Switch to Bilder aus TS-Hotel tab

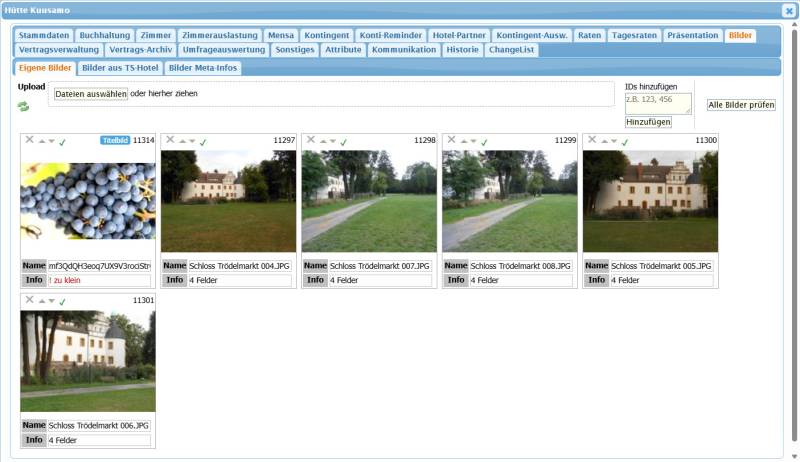[120, 68]
